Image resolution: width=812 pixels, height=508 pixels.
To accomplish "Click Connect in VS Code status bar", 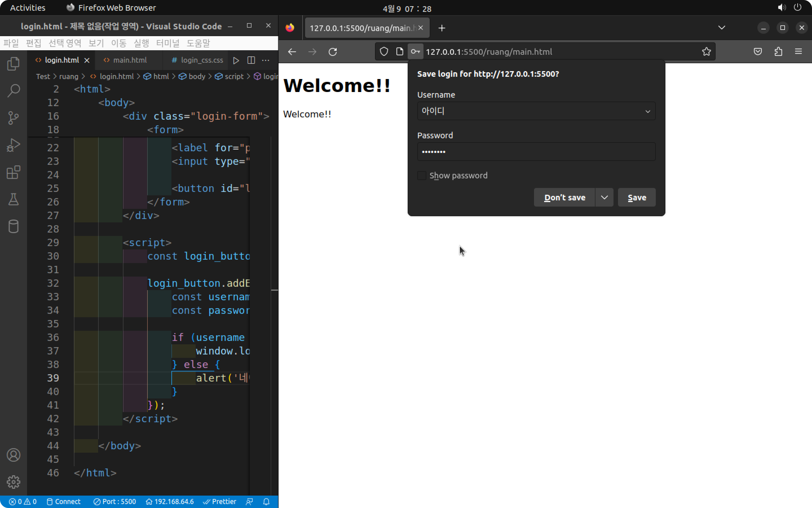I will [64, 502].
